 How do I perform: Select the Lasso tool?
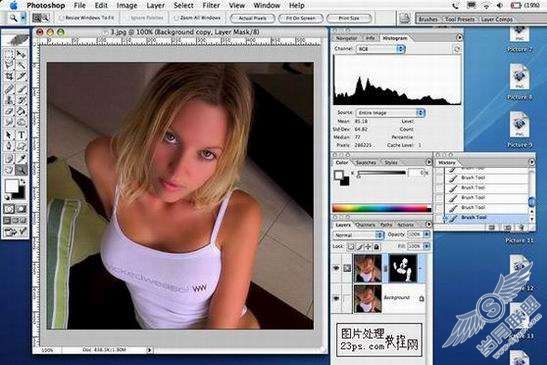9,65
